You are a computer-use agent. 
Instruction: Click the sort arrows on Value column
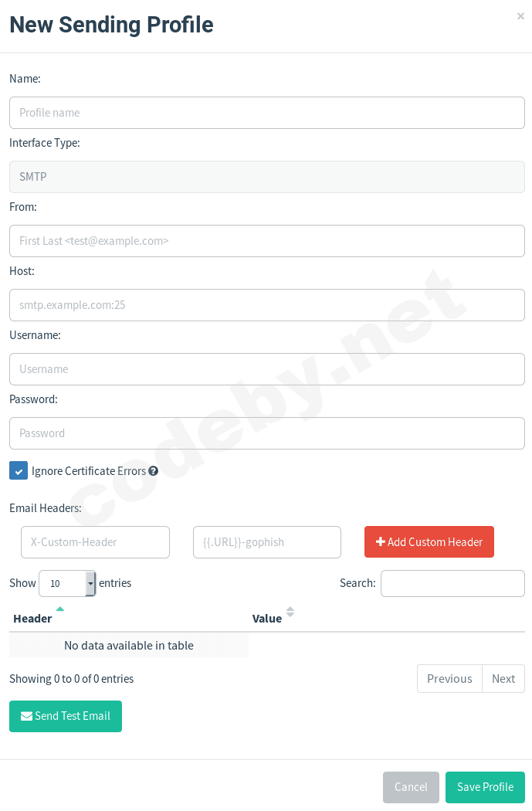[290, 612]
